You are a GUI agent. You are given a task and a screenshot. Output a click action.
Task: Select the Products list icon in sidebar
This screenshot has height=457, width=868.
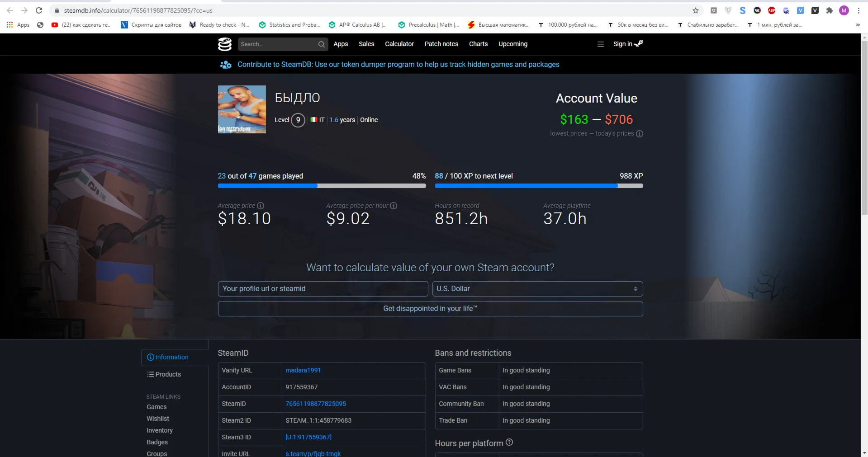(x=151, y=374)
